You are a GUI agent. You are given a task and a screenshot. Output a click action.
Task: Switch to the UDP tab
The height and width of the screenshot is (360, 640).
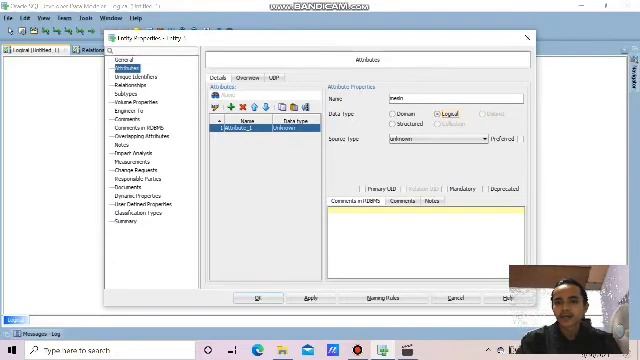point(274,78)
